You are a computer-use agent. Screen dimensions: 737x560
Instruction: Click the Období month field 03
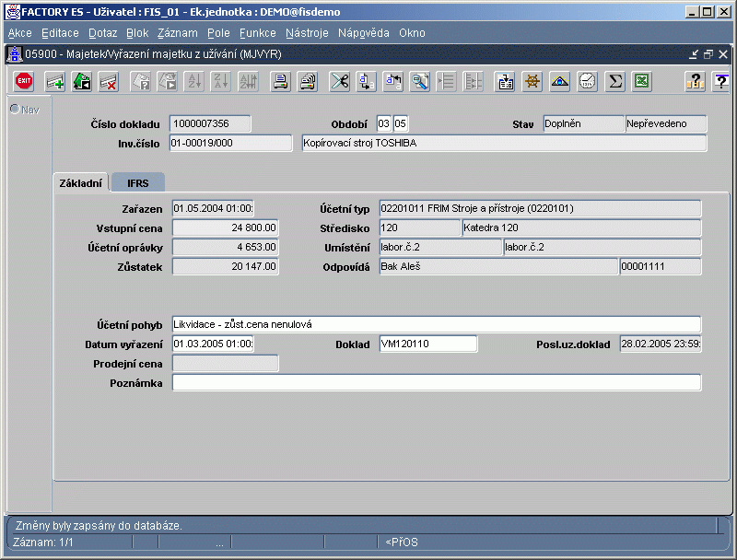click(x=383, y=123)
